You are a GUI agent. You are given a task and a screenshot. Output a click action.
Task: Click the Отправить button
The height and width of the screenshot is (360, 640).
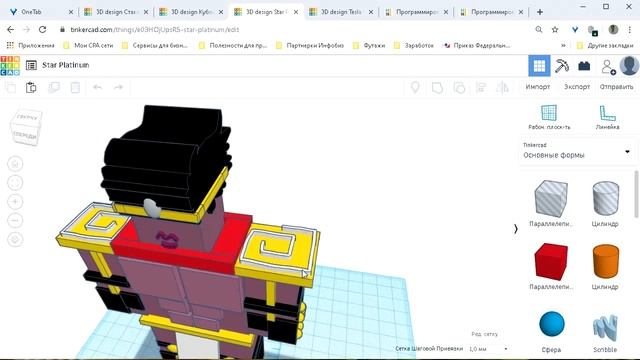click(616, 87)
